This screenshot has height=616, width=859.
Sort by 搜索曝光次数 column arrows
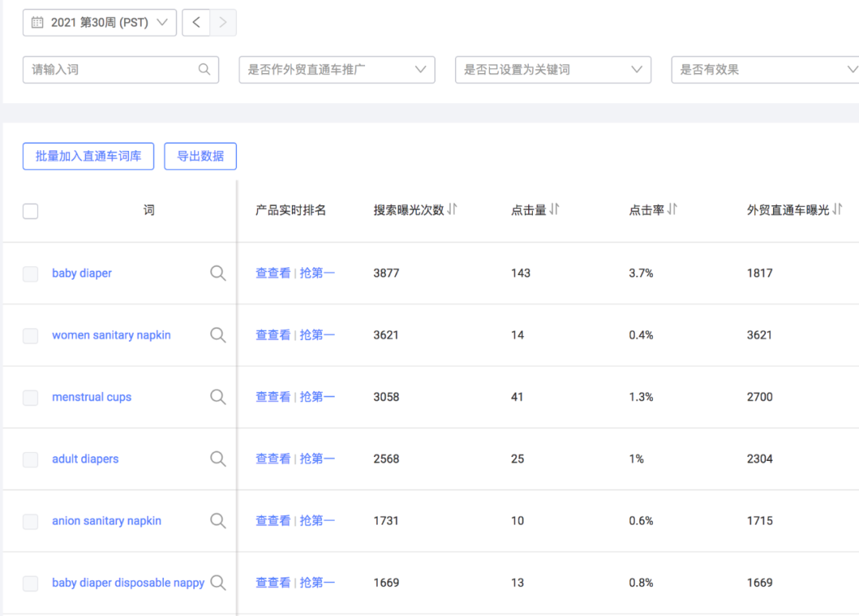point(453,210)
